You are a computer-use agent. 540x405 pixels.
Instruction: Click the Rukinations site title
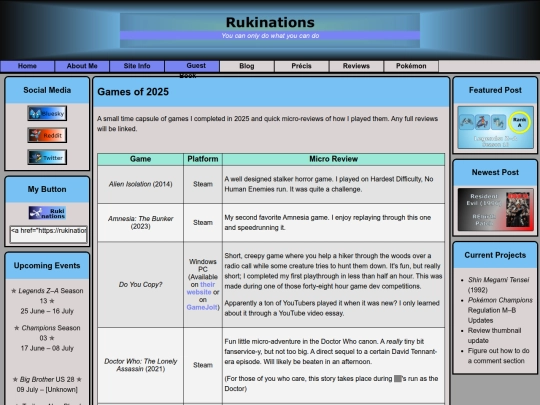270,22
